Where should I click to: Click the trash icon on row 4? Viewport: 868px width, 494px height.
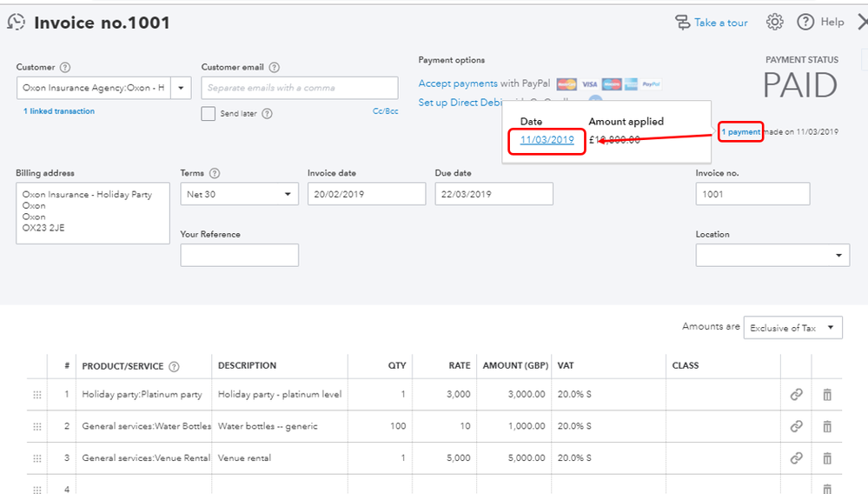click(827, 489)
